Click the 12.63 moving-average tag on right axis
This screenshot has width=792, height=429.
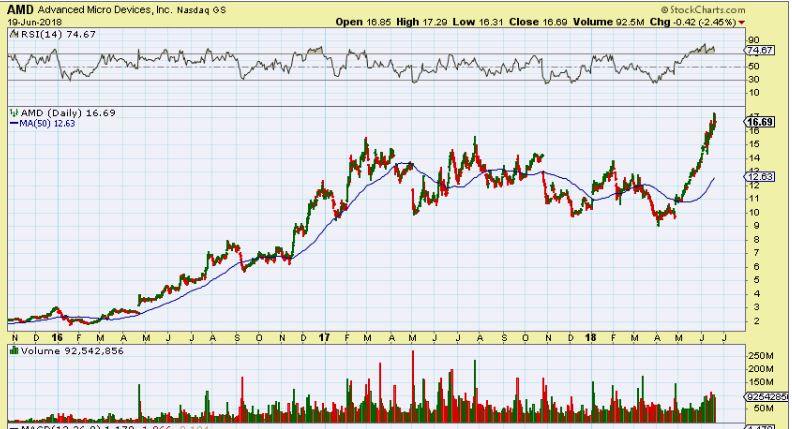[x=759, y=176]
